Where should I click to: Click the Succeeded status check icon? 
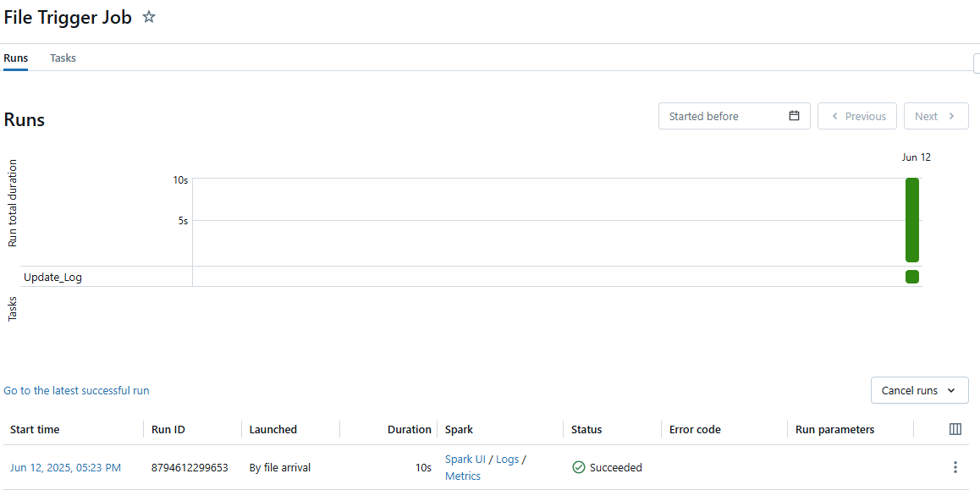pos(578,467)
